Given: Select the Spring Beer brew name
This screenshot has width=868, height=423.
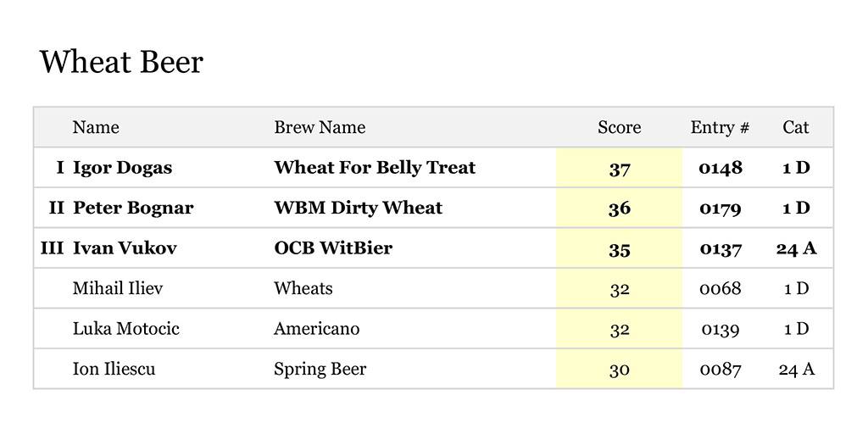Looking at the screenshot, I should 320,370.
